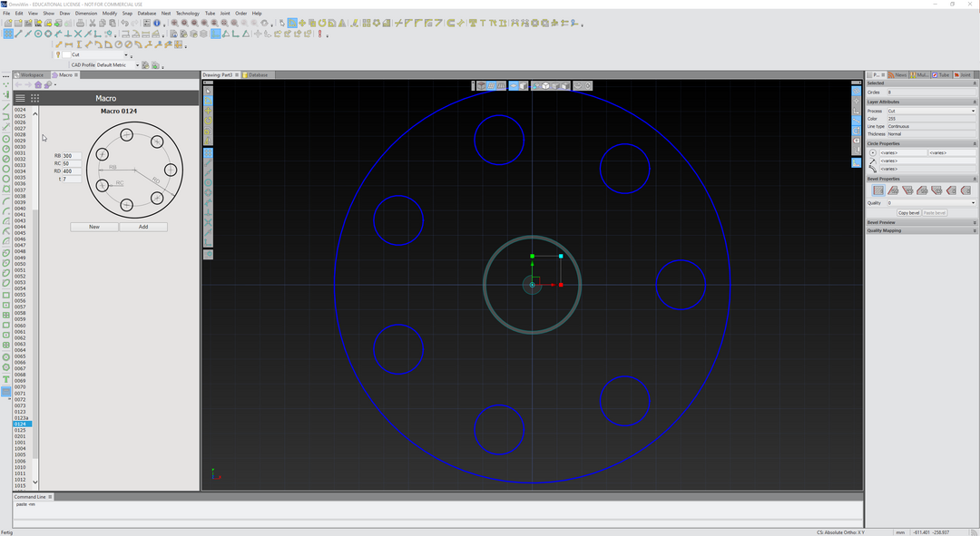Click the Copy bevel button
Image resolution: width=980 pixels, height=536 pixels.
click(x=908, y=212)
